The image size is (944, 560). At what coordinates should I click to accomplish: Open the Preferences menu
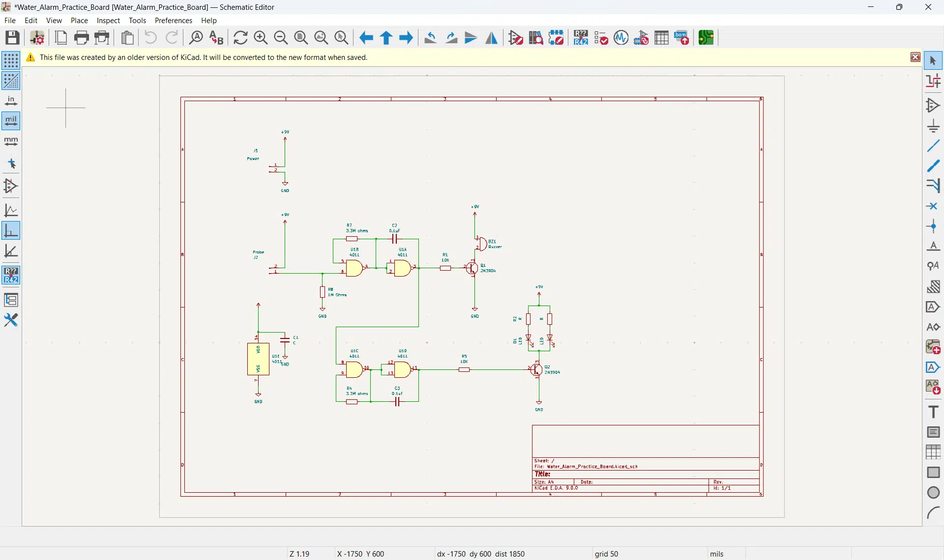[174, 21]
